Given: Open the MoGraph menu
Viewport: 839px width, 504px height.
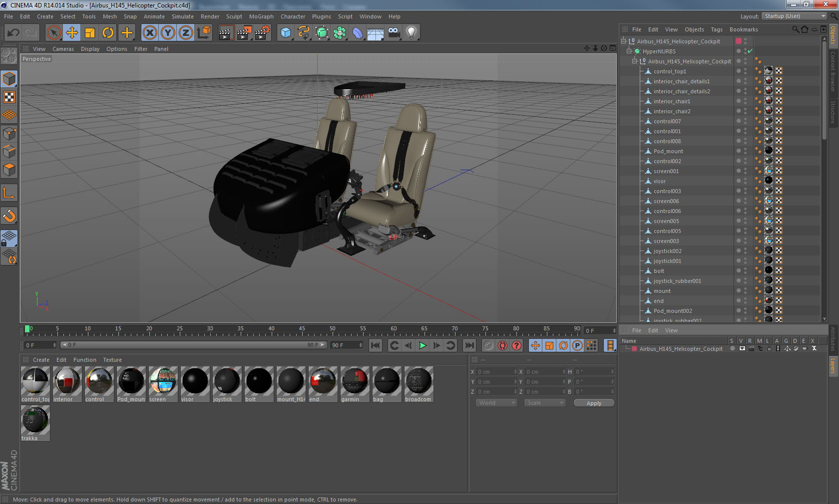Looking at the screenshot, I should tap(261, 16).
